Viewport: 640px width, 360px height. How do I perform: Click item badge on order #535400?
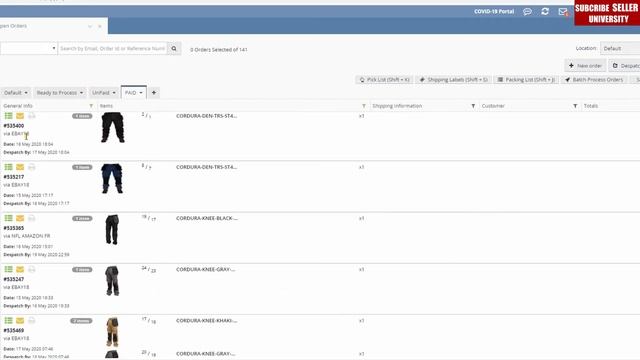click(82, 116)
